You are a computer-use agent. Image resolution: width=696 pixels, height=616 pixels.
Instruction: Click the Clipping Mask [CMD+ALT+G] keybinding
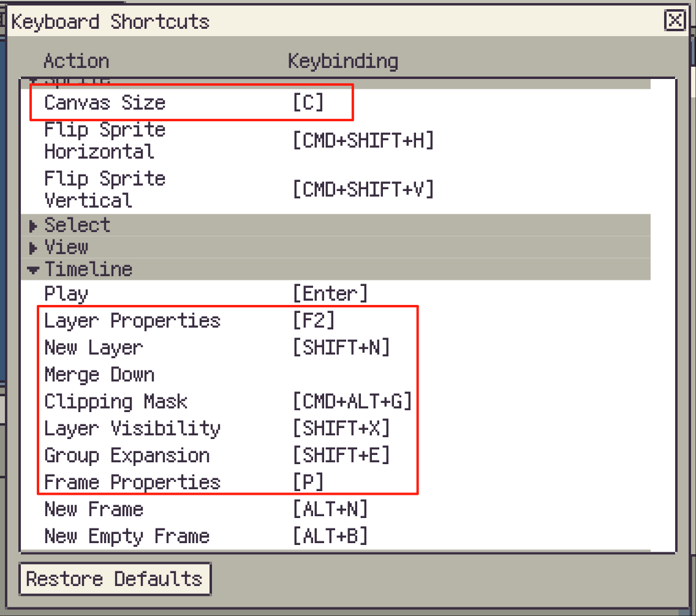click(352, 402)
